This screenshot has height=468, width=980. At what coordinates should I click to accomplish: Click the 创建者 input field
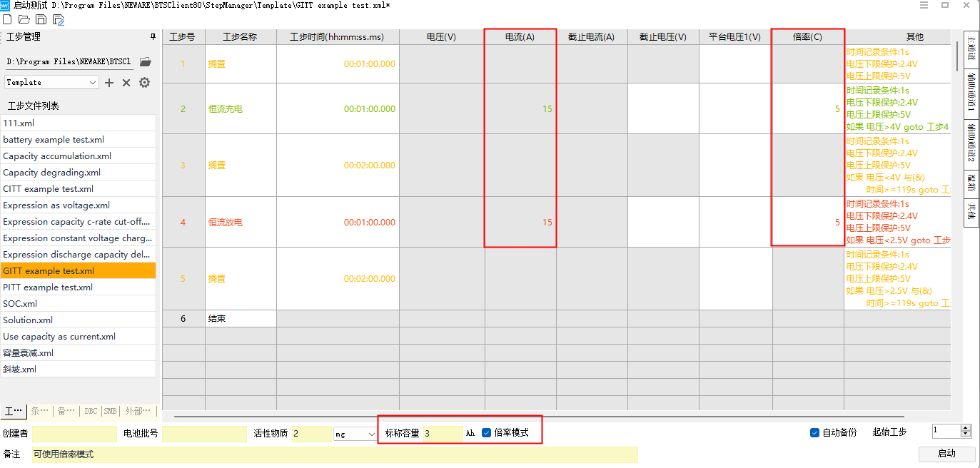tap(74, 433)
